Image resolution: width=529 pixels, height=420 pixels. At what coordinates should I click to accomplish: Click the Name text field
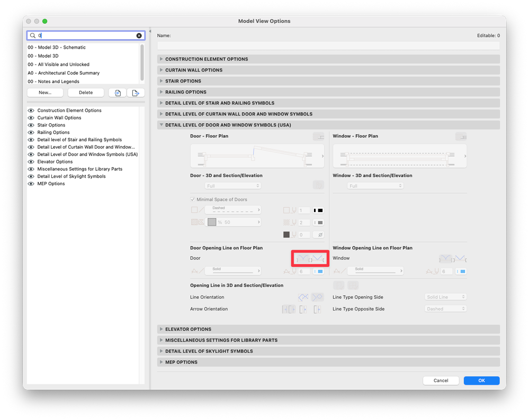328,46
